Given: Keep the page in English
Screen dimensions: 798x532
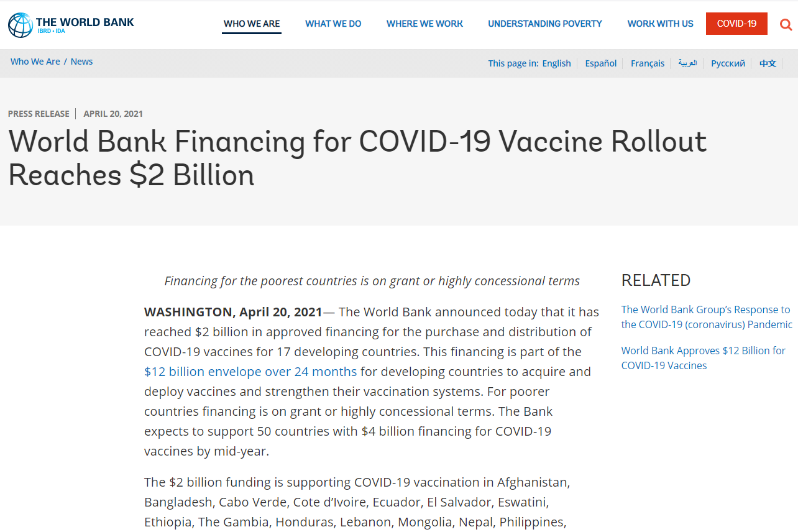Looking at the screenshot, I should click(x=556, y=63).
